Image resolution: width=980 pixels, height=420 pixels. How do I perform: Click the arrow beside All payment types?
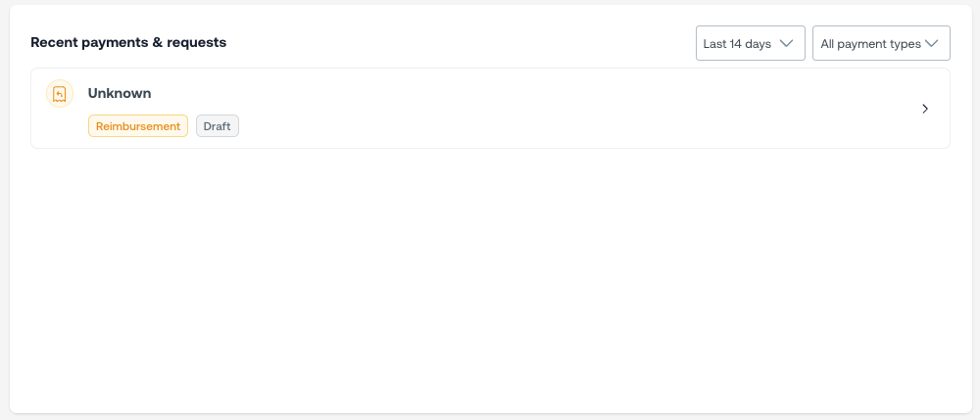932,43
